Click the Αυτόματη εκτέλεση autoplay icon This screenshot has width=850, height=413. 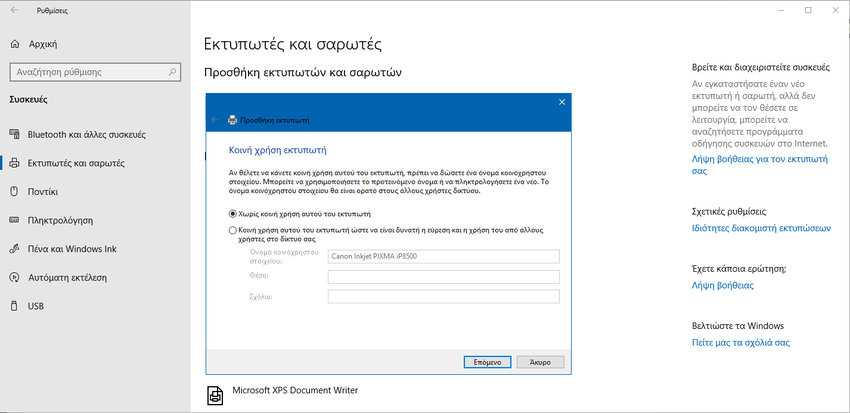pos(15,278)
